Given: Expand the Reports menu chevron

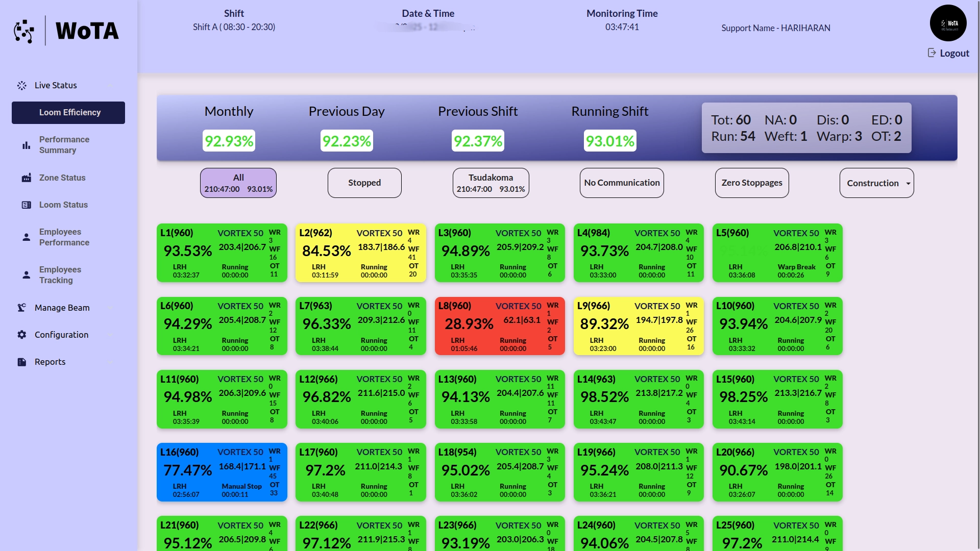Looking at the screenshot, I should coord(110,362).
